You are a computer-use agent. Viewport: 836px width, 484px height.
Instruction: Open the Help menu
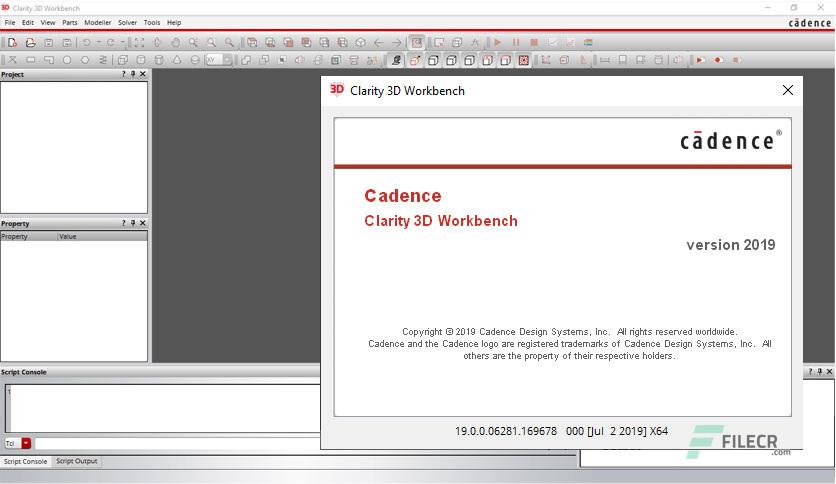click(174, 23)
